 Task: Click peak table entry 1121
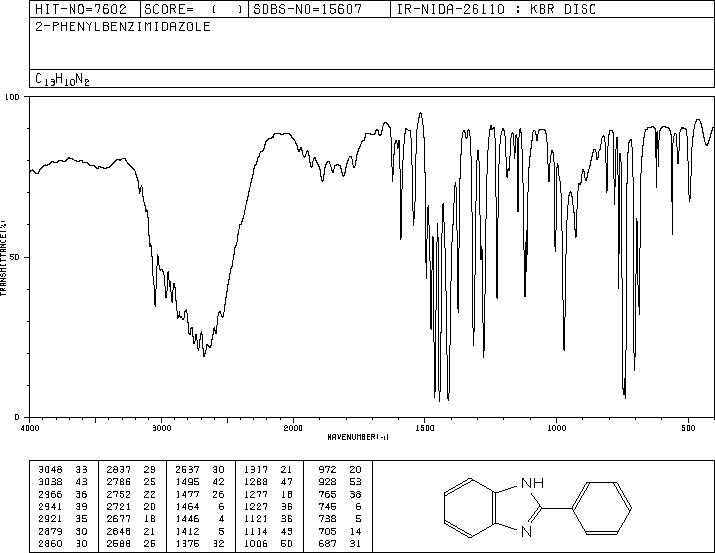[x=256, y=519]
